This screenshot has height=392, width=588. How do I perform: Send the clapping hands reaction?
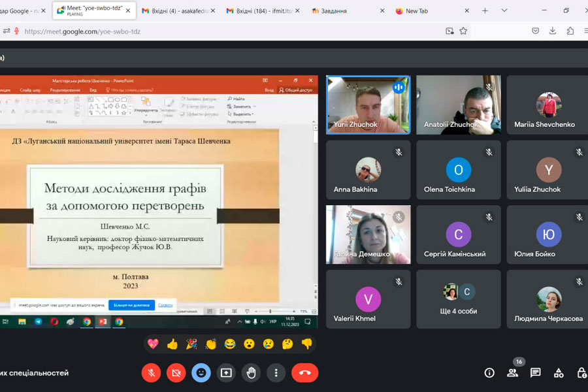(x=211, y=344)
